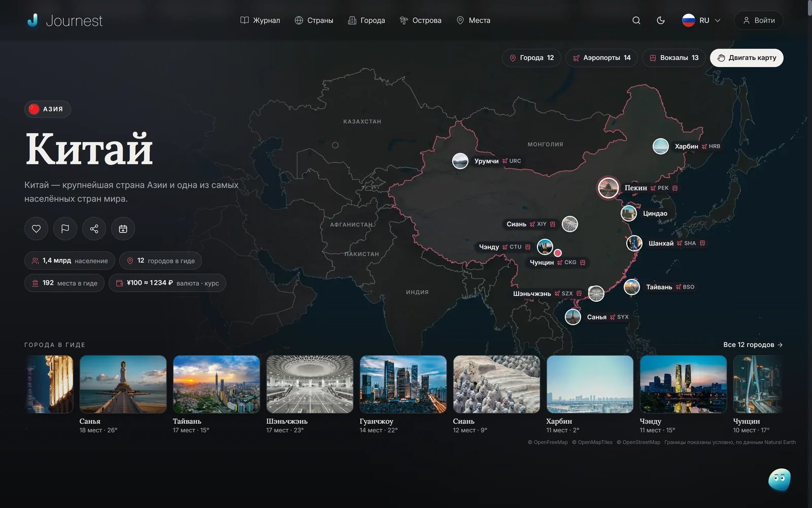Open the Гуанчжоу city card thumbnail
The image size is (812, 508).
[x=403, y=384]
